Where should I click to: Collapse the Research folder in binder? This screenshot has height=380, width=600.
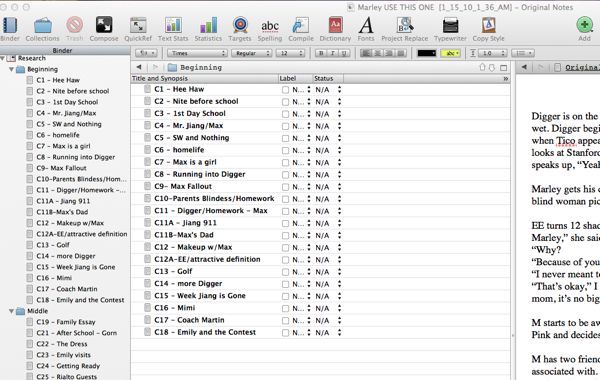coord(3,58)
